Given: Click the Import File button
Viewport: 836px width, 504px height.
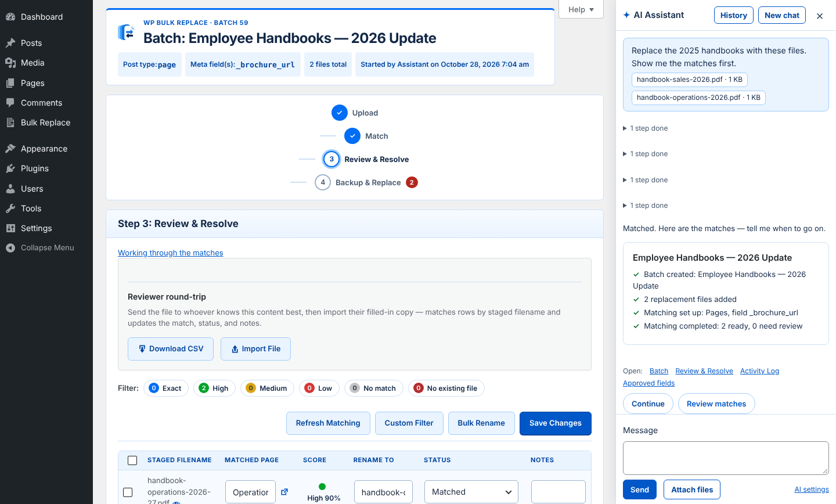Looking at the screenshot, I should coord(255,349).
